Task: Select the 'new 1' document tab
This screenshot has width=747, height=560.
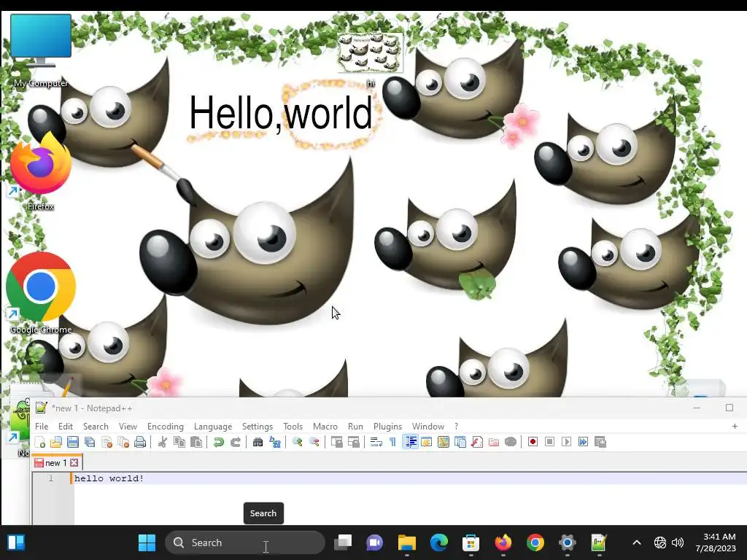Action: tap(57, 463)
